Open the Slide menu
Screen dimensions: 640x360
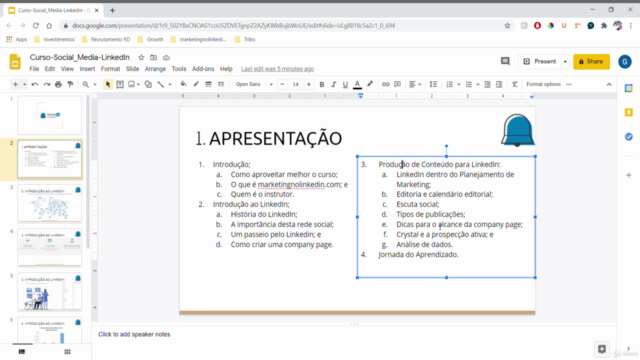point(132,69)
